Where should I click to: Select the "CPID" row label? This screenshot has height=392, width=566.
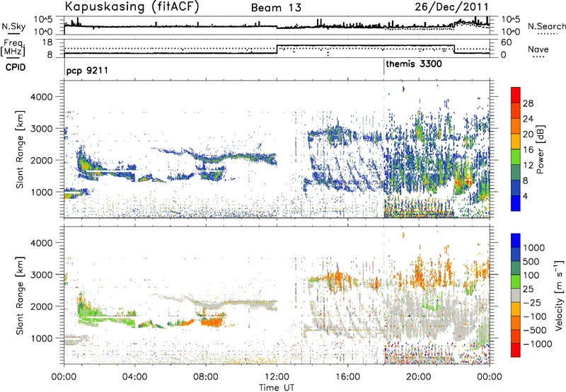click(x=15, y=67)
